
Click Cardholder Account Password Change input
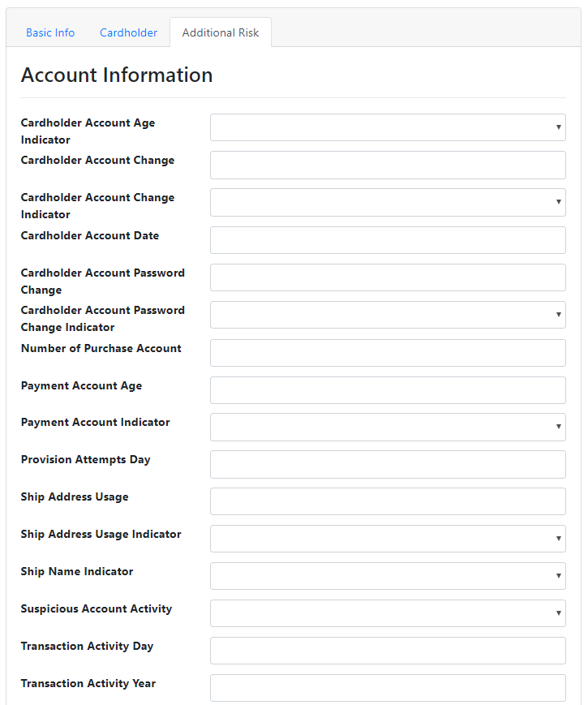tap(388, 277)
